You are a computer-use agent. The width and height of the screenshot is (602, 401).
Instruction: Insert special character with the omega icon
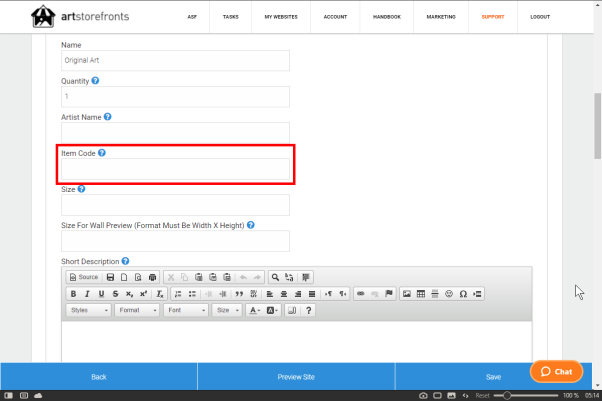[463, 294]
